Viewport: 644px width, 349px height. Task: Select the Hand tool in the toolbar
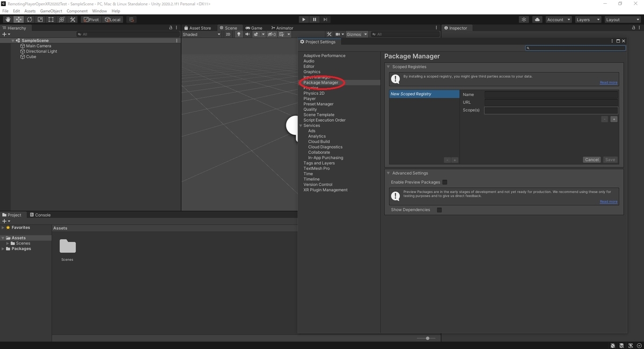8,19
